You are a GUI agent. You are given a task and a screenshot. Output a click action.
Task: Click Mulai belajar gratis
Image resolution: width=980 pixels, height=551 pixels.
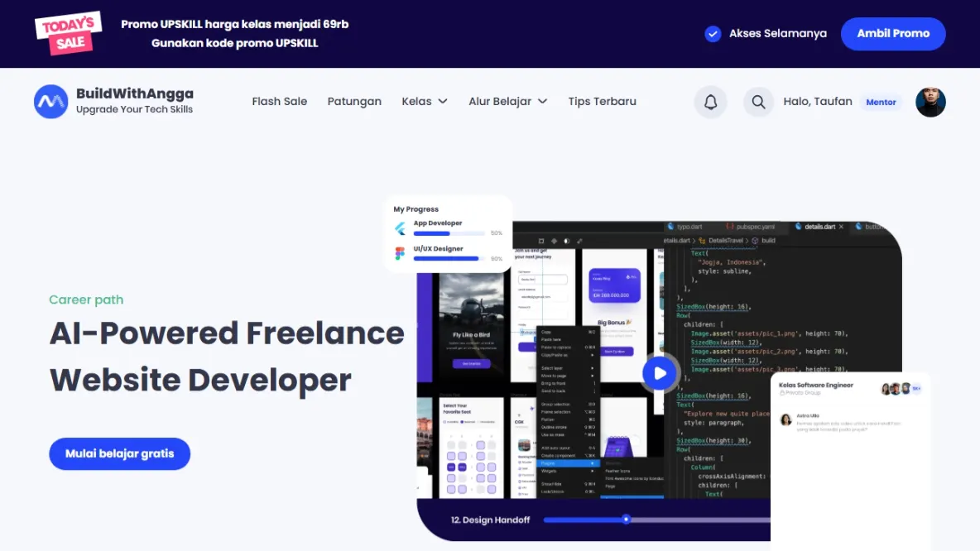click(x=119, y=453)
